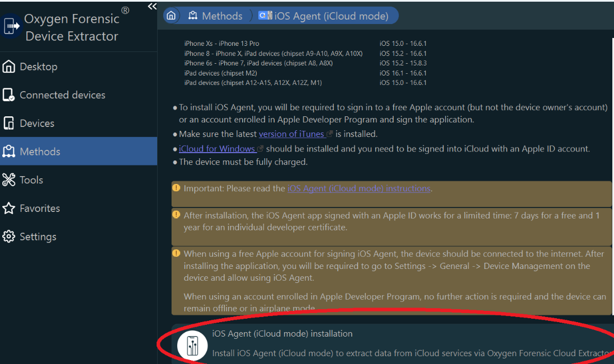Click the Favorites star icon
The height and width of the screenshot is (364, 614).
[8, 208]
